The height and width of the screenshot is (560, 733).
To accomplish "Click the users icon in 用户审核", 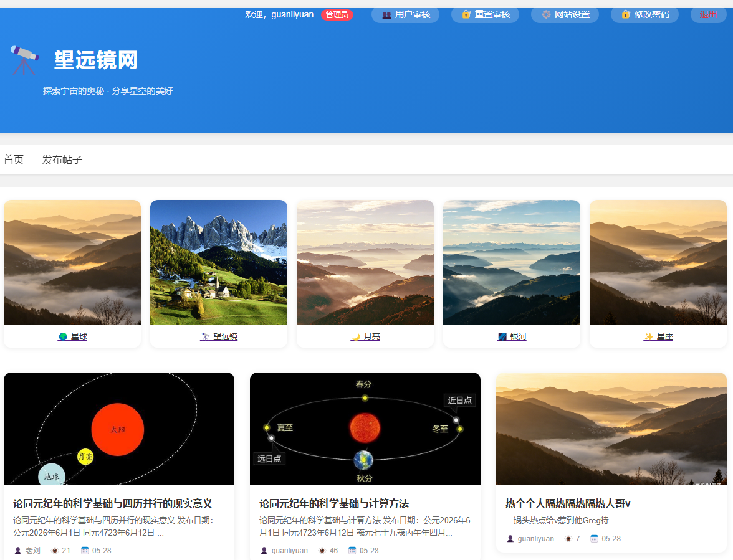I will click(x=386, y=15).
